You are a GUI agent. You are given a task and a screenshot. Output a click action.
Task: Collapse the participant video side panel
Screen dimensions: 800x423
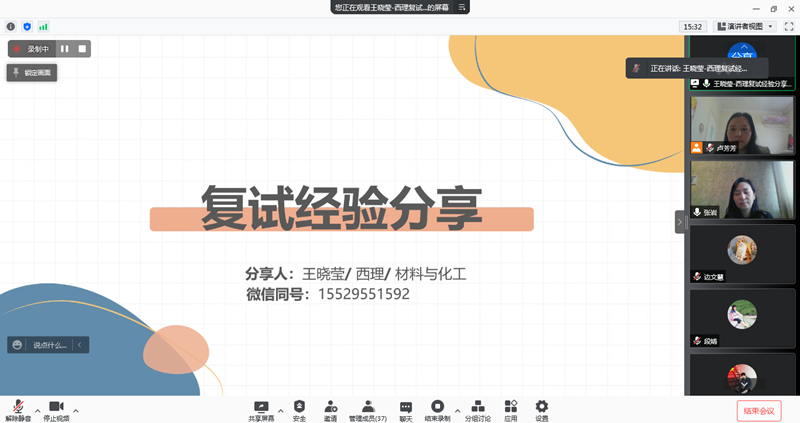point(680,221)
